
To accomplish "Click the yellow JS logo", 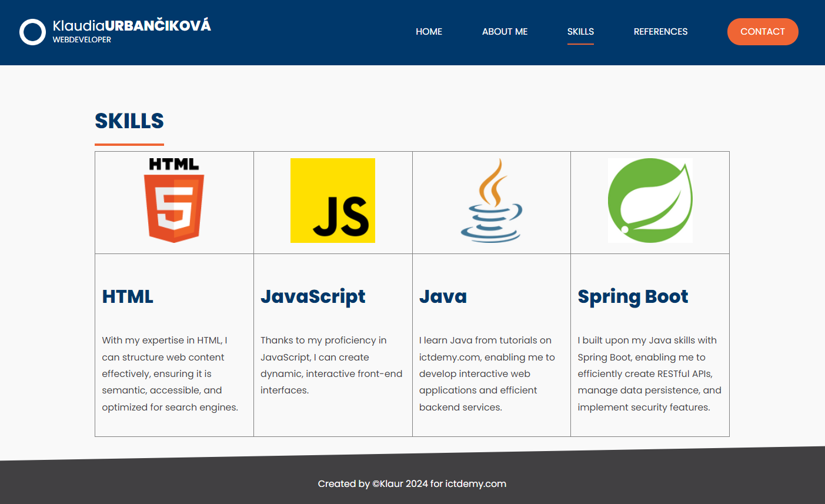I will pos(333,201).
